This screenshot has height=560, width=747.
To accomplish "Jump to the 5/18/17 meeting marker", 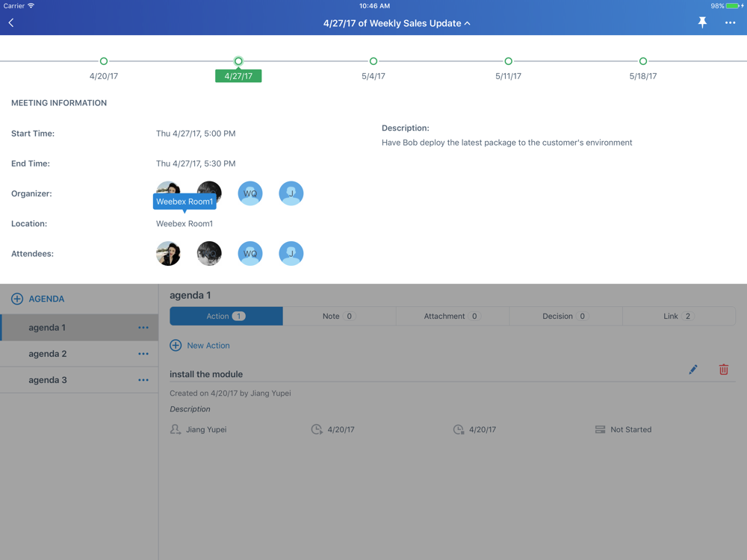I will 643,61.
